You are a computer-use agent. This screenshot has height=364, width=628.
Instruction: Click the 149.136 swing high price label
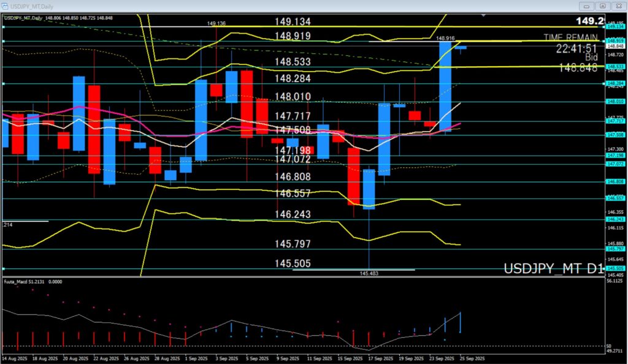216,23
